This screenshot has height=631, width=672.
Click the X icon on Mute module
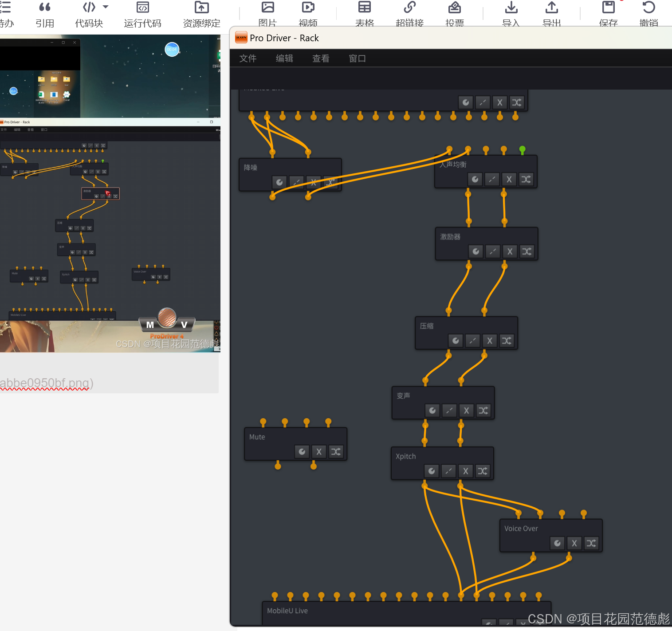point(319,451)
